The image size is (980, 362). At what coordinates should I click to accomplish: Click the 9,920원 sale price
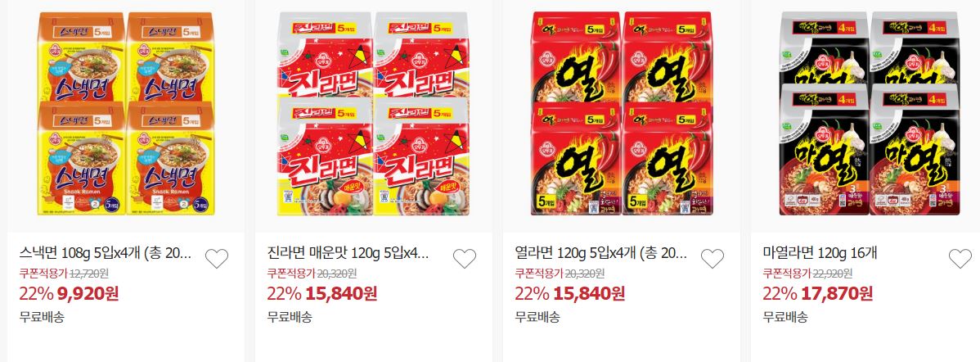pos(88,292)
